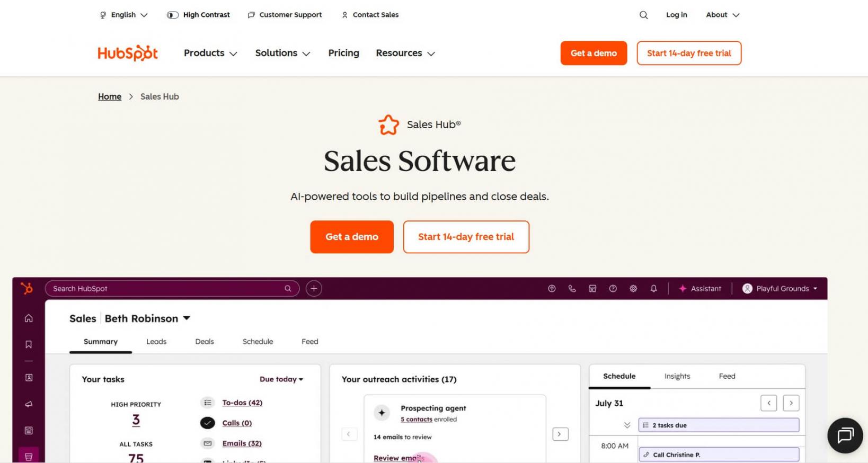This screenshot has width=868, height=463.
Task: Open the site search magnifier icon
Action: [x=643, y=15]
